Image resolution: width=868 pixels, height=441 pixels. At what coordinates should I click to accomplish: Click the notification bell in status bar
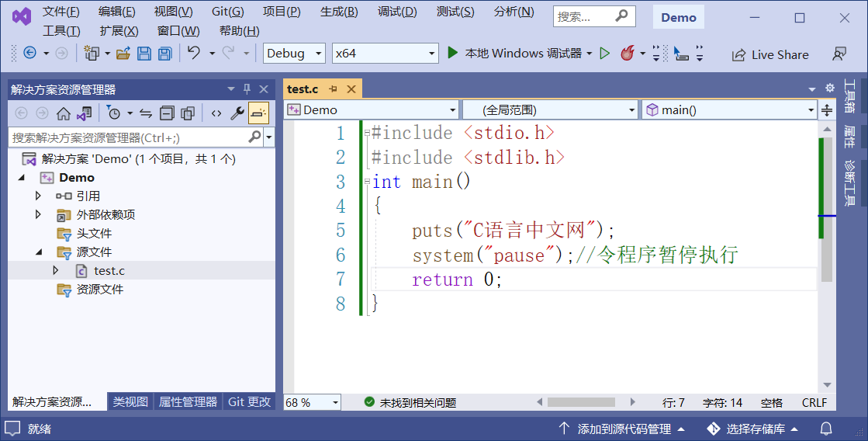(826, 429)
